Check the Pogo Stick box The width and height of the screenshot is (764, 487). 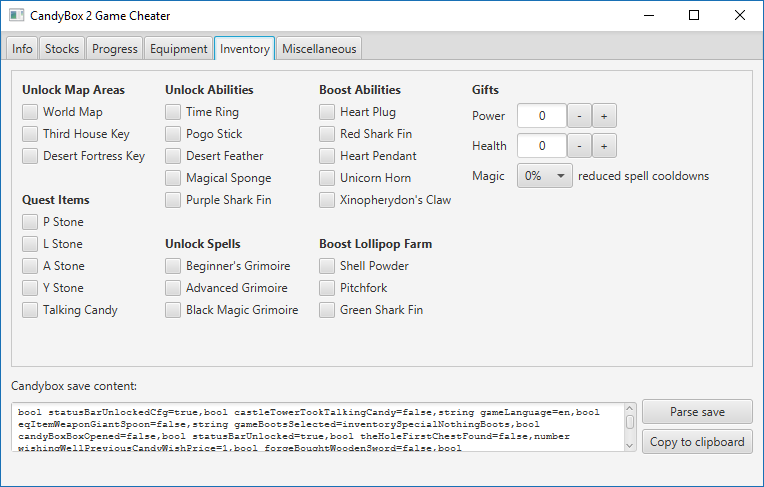pyautogui.click(x=173, y=134)
